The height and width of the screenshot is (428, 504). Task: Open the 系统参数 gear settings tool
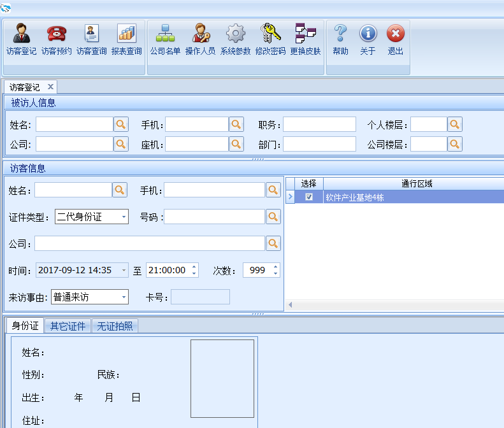235,39
